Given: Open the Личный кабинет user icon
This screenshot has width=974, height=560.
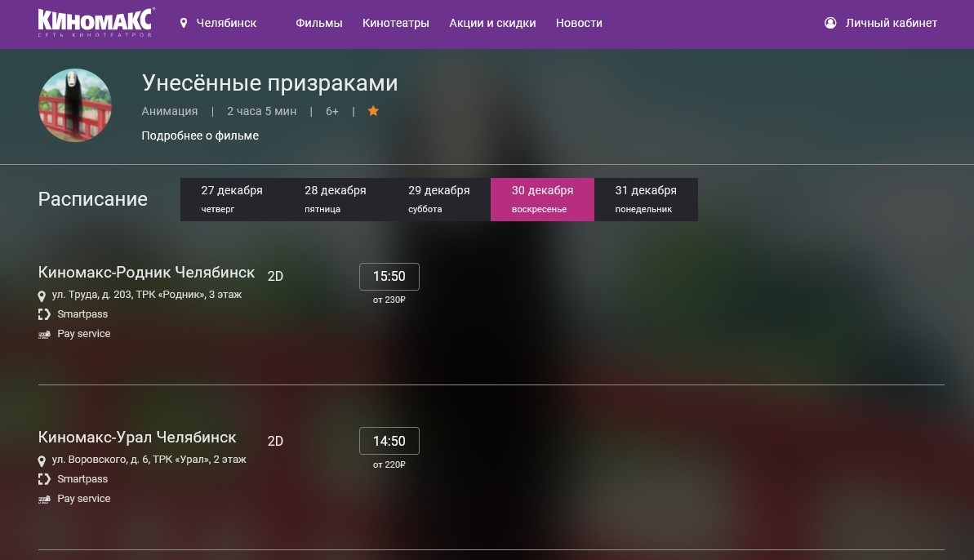Looking at the screenshot, I should coord(829,23).
